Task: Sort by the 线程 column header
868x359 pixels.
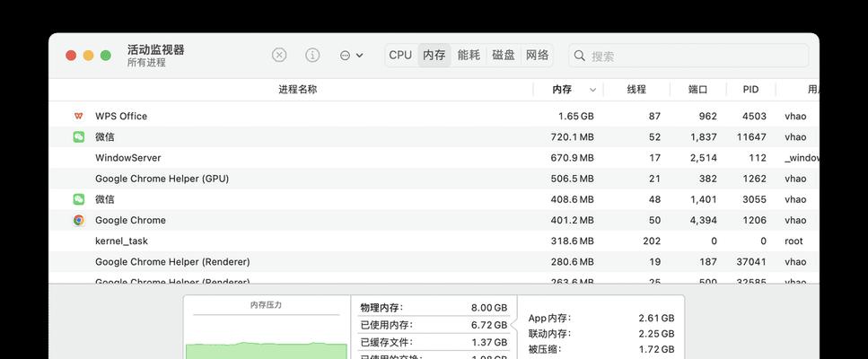Action: coord(636,90)
